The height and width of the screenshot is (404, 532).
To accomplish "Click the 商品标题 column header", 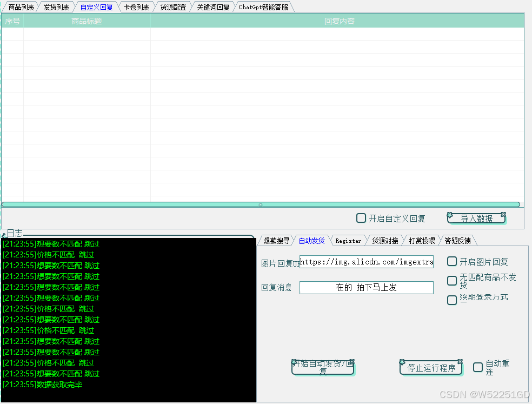I will pyautogui.click(x=87, y=21).
